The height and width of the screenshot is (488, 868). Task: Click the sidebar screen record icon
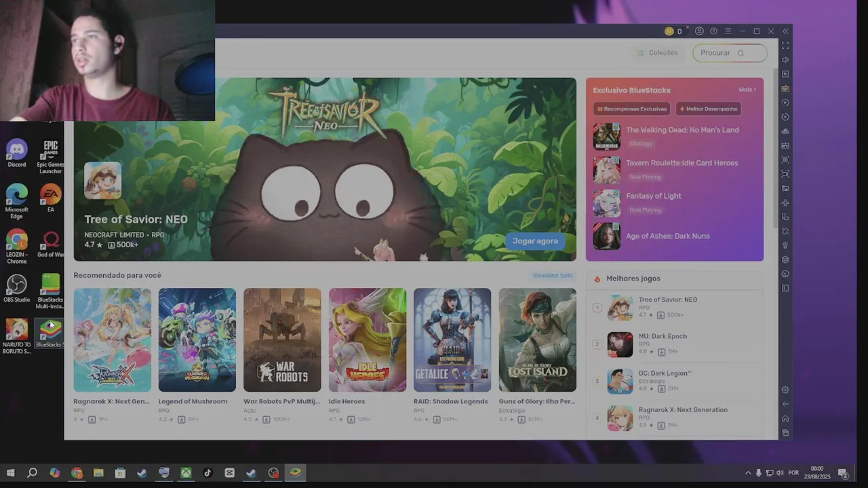[x=785, y=174]
